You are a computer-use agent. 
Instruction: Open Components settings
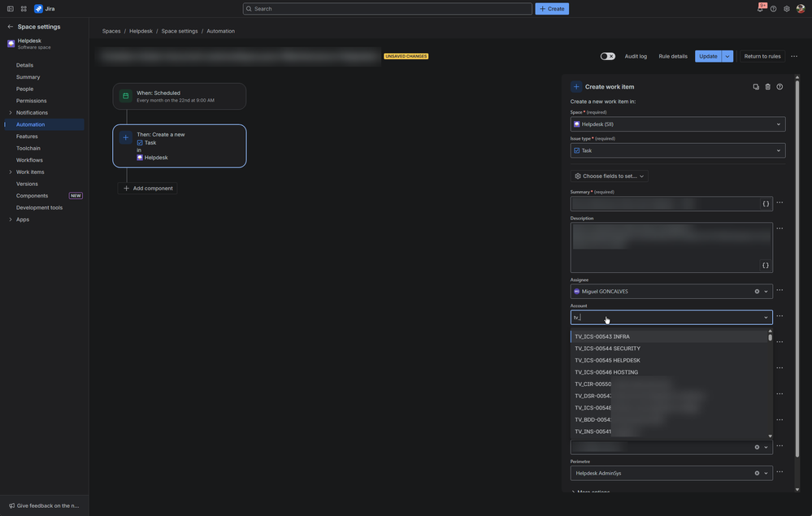(33, 196)
